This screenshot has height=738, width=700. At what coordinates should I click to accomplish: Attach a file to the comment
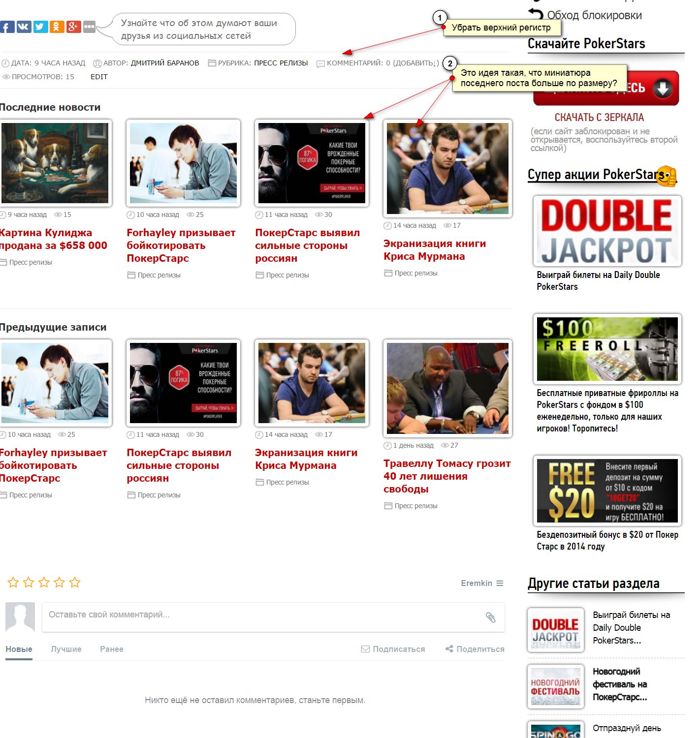(491, 617)
